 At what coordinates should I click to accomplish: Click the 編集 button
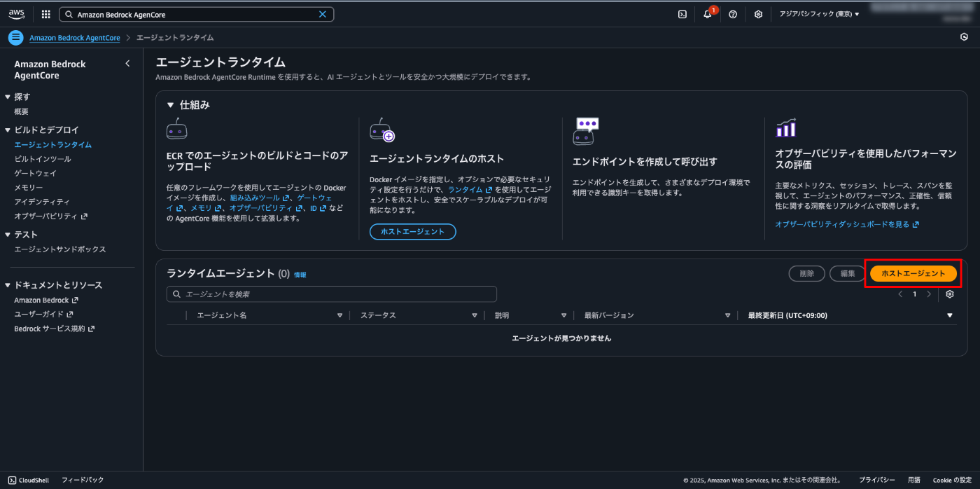(x=848, y=274)
